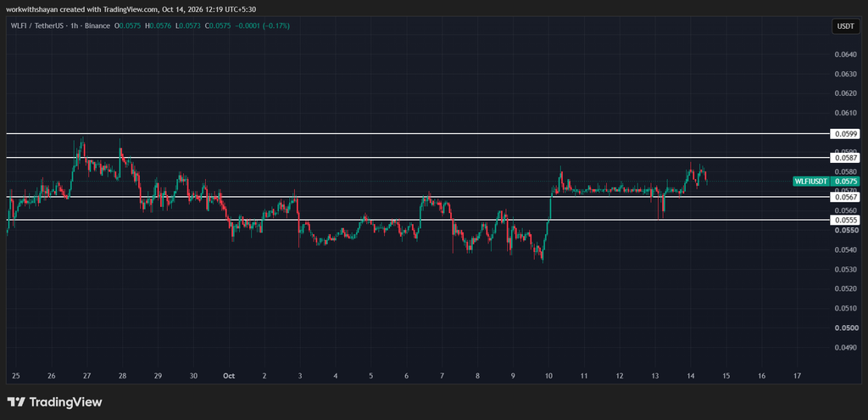Click the Oct label on time axis
This screenshot has width=868, height=420.
(x=229, y=376)
